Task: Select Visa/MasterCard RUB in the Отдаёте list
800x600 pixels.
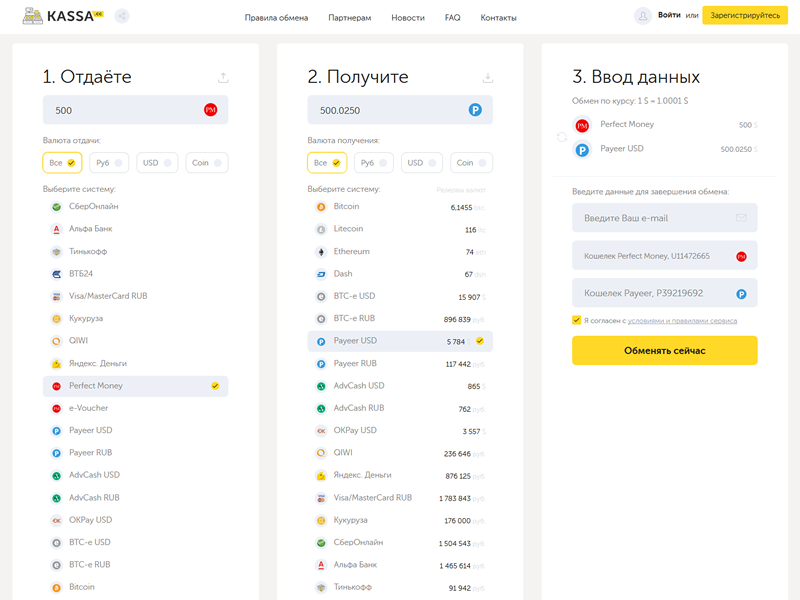Action: tap(136, 296)
